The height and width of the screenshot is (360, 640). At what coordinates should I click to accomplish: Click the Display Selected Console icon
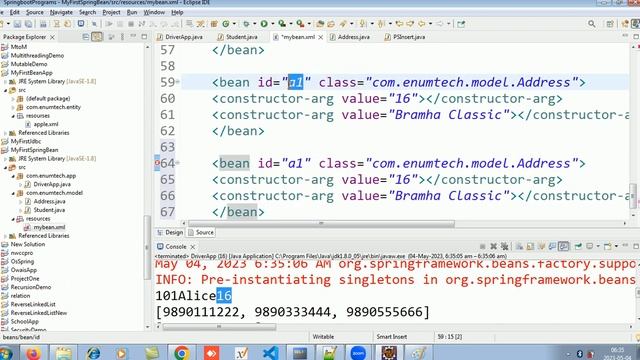(x=589, y=247)
